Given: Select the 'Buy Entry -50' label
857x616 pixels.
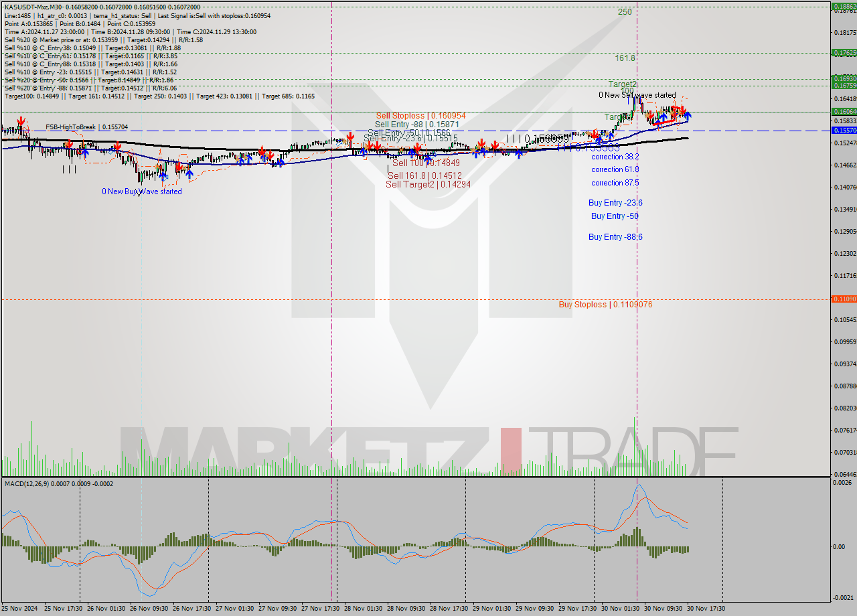Looking at the screenshot, I should (x=615, y=216).
